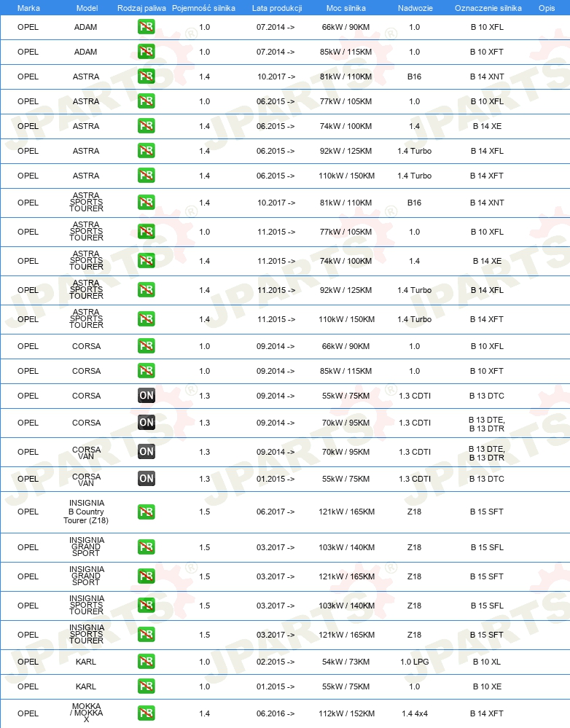Click the Lata produkcji column header
This screenshot has height=728, width=570.
pos(277,8)
